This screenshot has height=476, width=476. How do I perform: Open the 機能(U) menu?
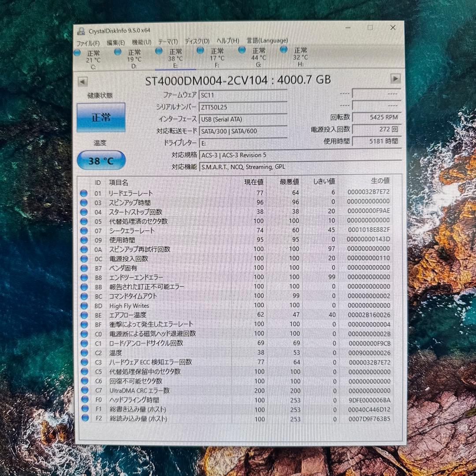141,42
